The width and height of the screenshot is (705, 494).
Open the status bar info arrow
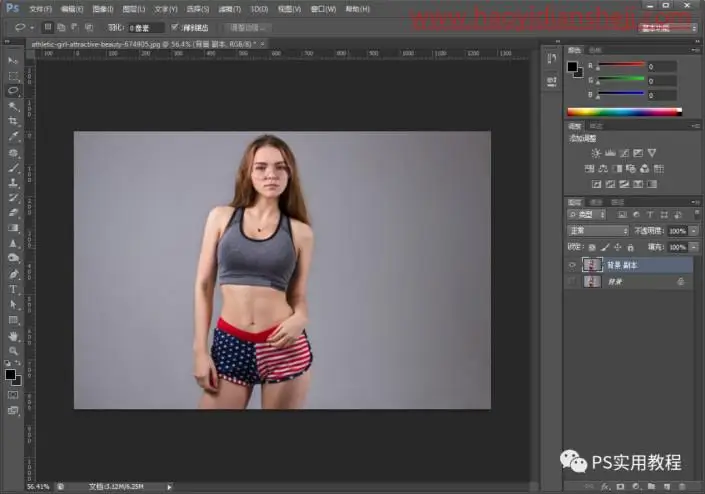(x=170, y=486)
